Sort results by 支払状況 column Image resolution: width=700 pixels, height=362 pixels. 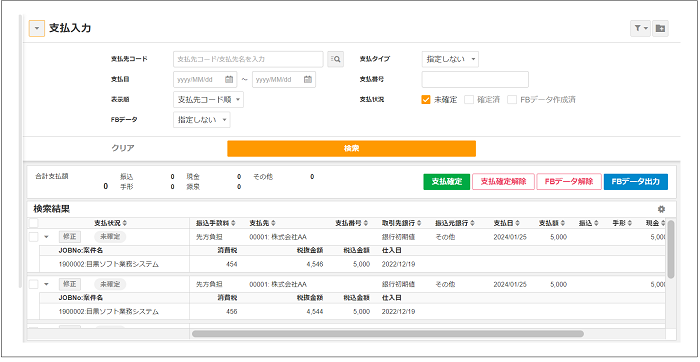(110, 223)
